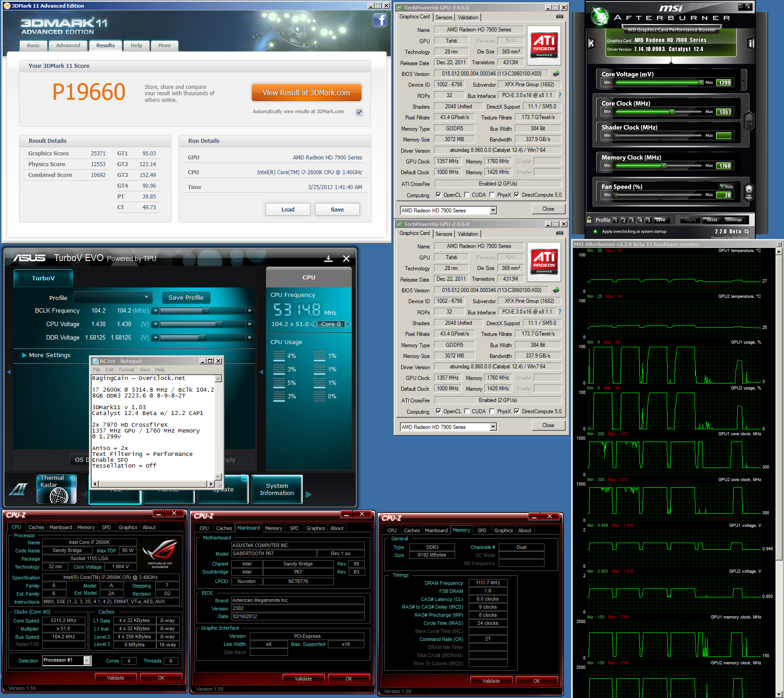Toggle CUDA checkbox in top GPU-Z

click(x=467, y=194)
